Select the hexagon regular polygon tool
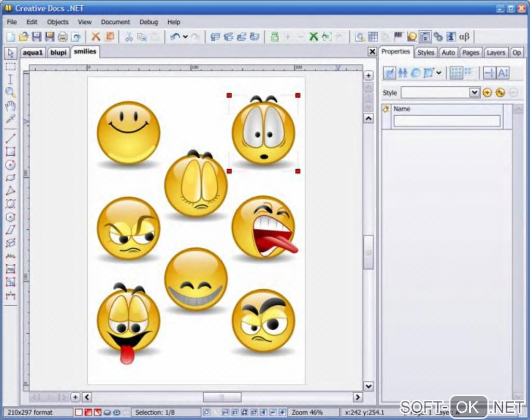 (x=10, y=217)
